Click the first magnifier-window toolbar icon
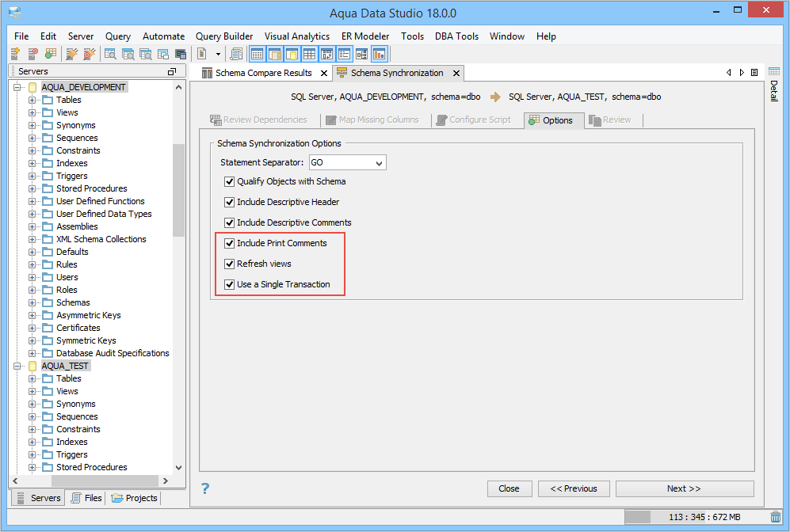This screenshot has height=532, width=790. pyautogui.click(x=110, y=53)
